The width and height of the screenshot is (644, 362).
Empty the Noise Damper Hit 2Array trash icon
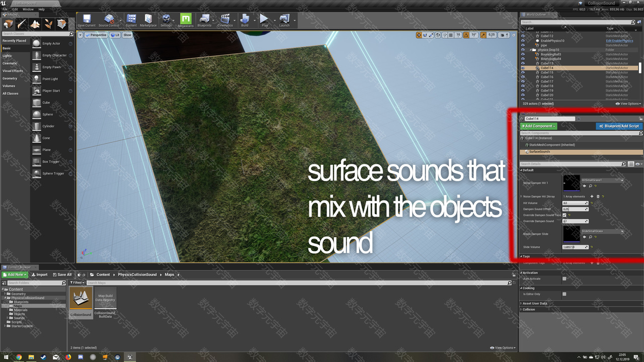pos(598,196)
